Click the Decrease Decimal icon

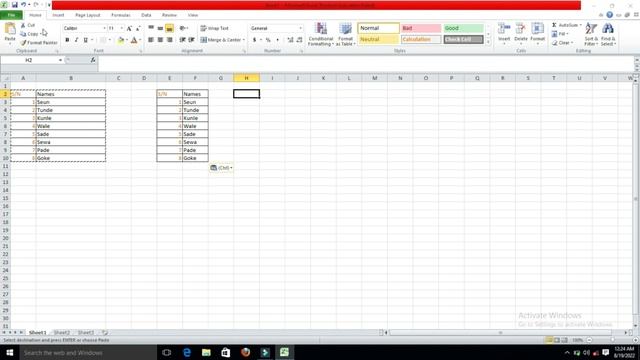click(300, 40)
